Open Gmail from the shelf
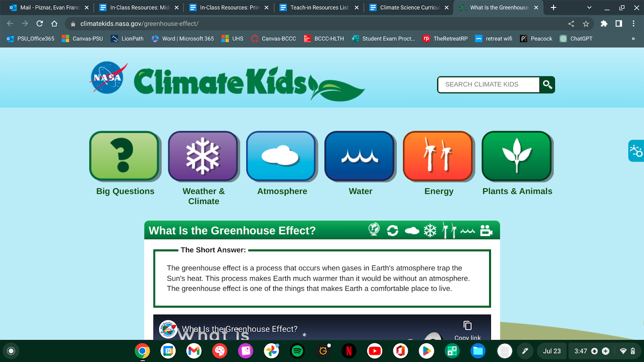 coord(194,351)
